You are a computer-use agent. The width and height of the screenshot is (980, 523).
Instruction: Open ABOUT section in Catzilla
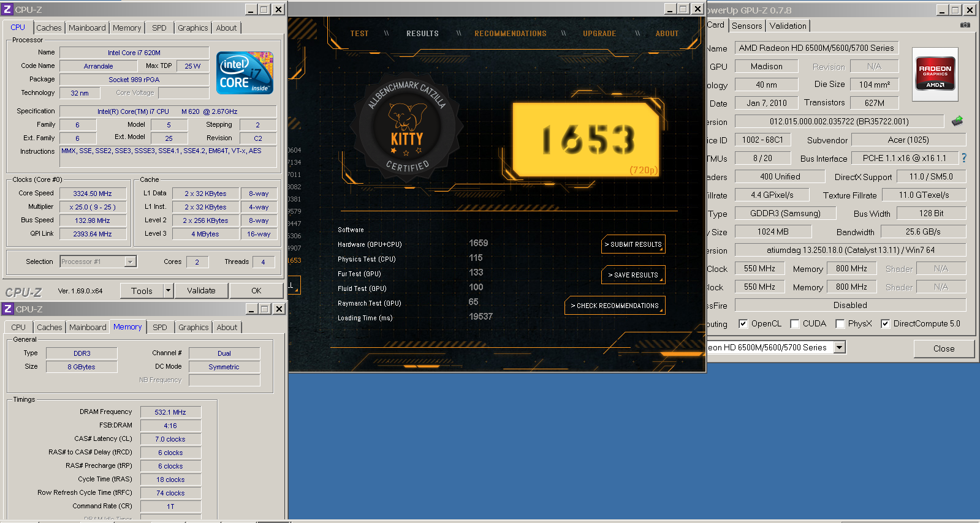point(667,34)
